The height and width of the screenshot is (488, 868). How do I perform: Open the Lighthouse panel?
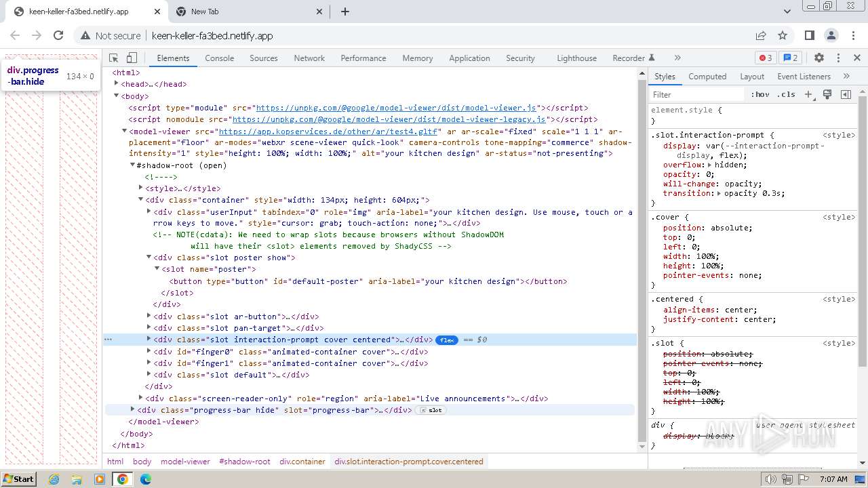click(x=577, y=58)
